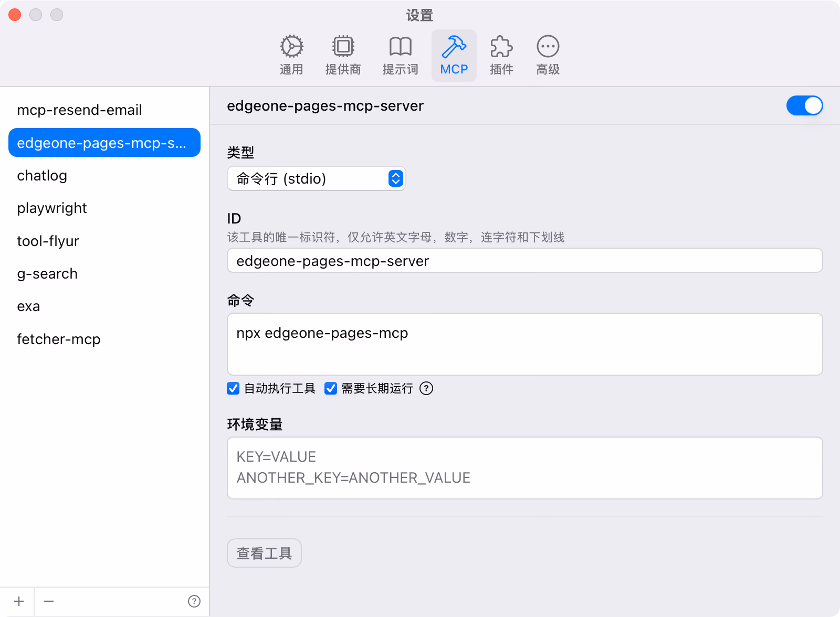Click the 命令 npx command text box
Screen dimensions: 840x617
pyautogui.click(x=524, y=344)
